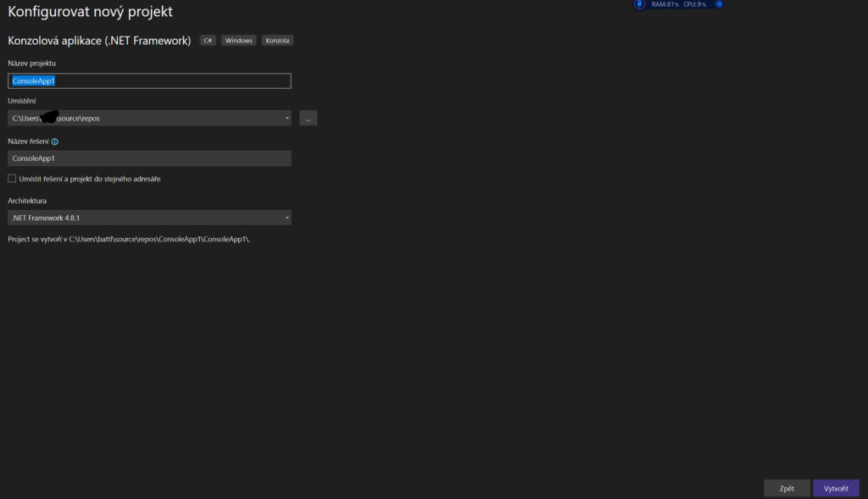This screenshot has width=868, height=499.
Task: Click the Název řešení text field
Action: 149,158
